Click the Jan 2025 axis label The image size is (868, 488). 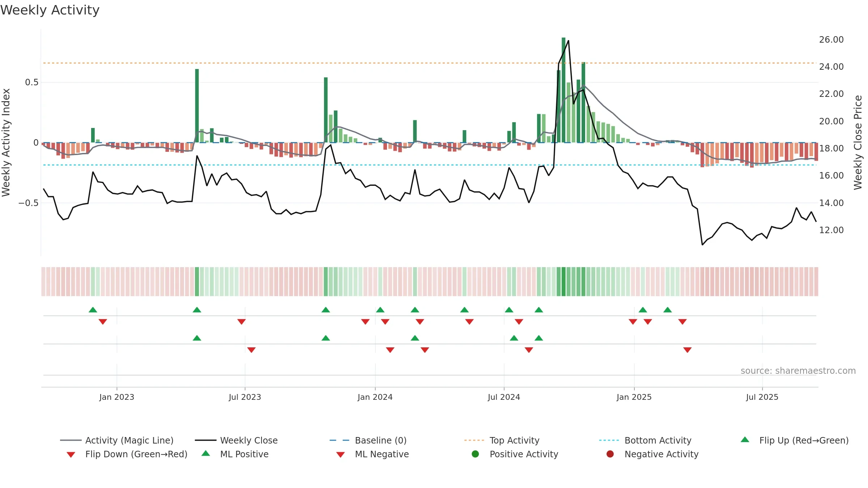[634, 397]
